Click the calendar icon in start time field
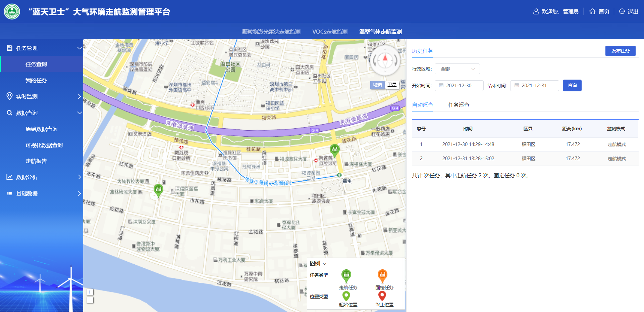 (441, 86)
